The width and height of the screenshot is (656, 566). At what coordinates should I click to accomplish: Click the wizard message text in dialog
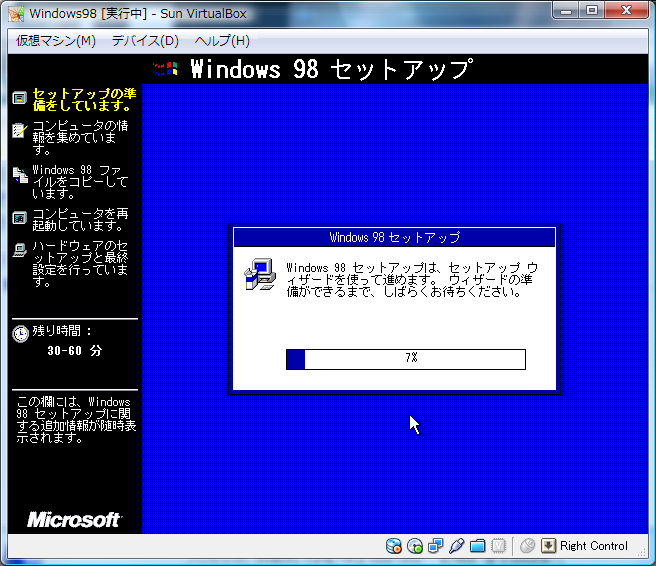[x=412, y=279]
